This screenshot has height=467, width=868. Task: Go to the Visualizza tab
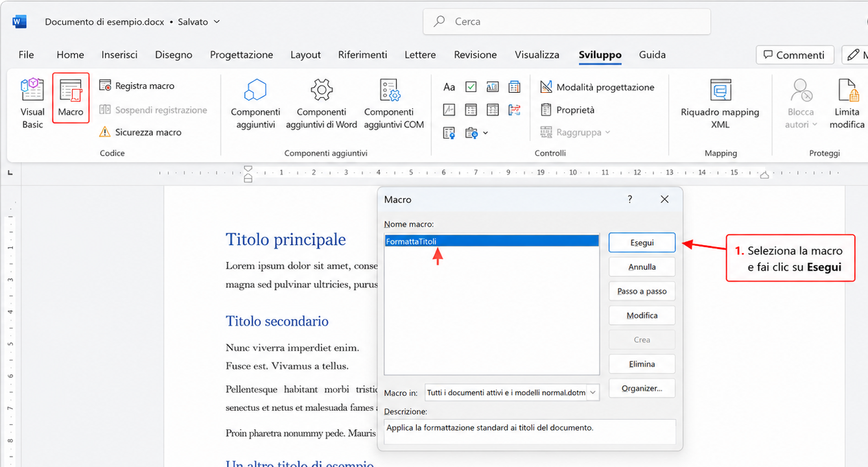tap(537, 54)
